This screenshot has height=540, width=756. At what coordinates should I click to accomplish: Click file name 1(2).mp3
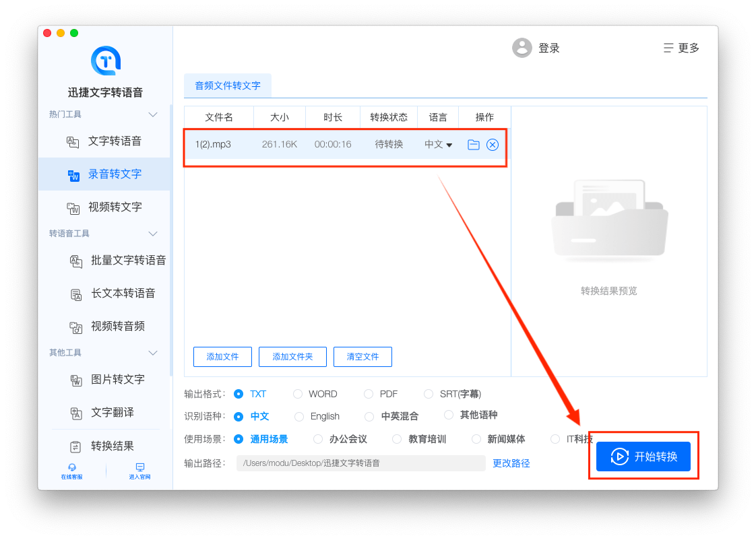coord(213,145)
